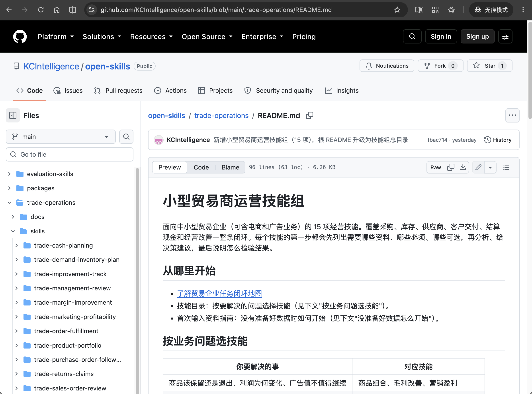Collapse the trade-operations folder
Image resolution: width=532 pixels, height=394 pixels.
[9, 203]
